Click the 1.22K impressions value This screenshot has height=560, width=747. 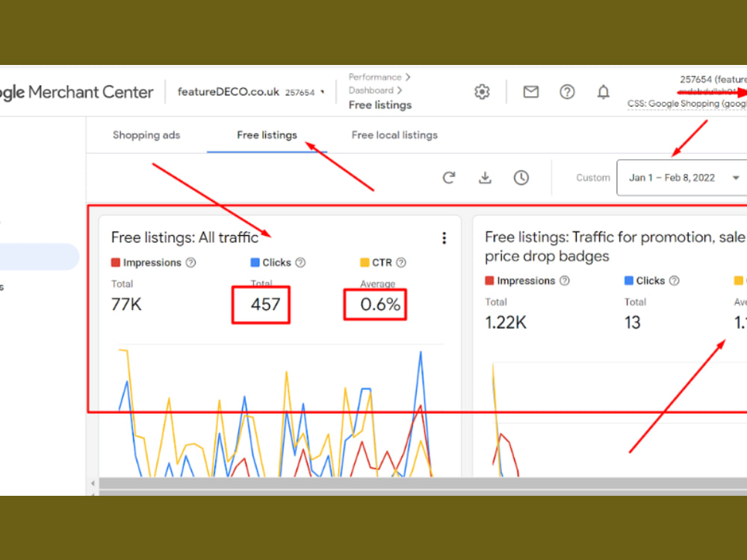click(x=506, y=323)
